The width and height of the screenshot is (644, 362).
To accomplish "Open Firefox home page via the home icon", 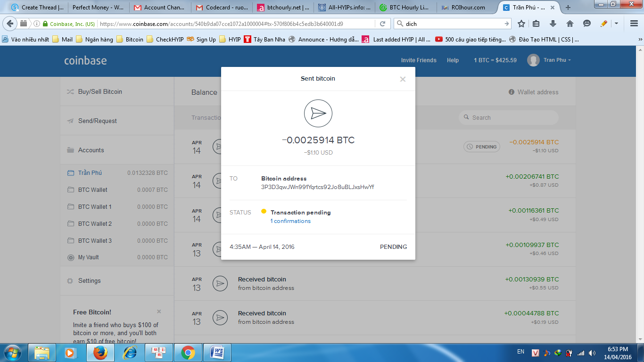I will point(570,23).
